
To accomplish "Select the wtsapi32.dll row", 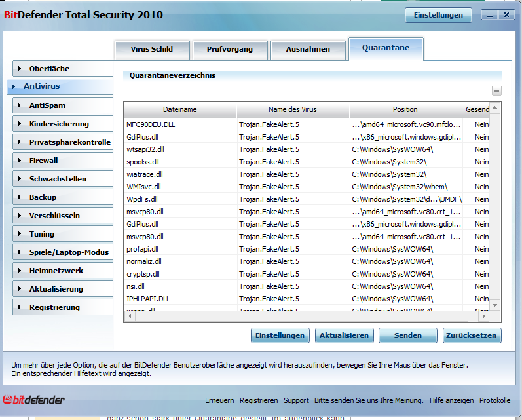I will point(307,149).
